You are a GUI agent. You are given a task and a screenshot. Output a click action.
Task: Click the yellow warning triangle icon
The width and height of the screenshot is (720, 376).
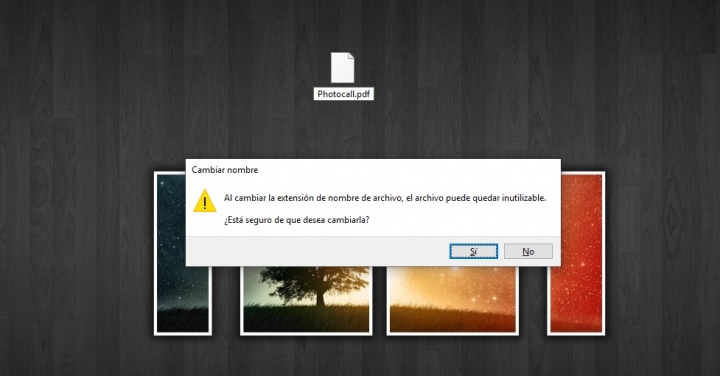[x=205, y=201]
